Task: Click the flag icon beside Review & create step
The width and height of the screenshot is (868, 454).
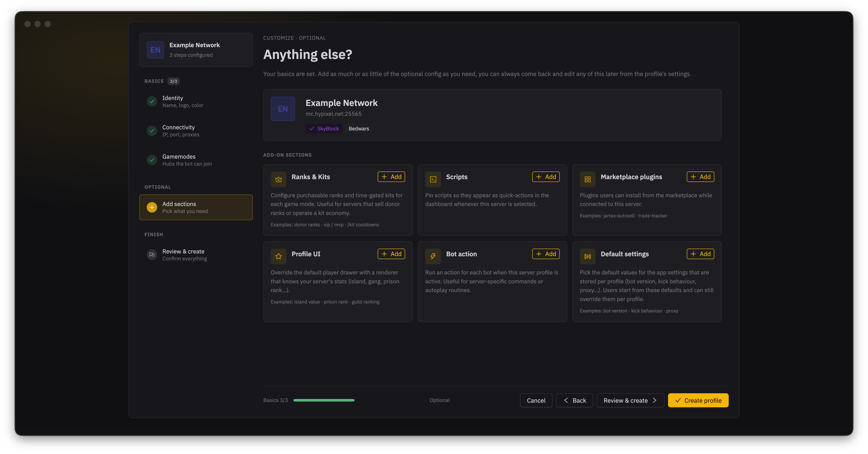Action: (152, 255)
